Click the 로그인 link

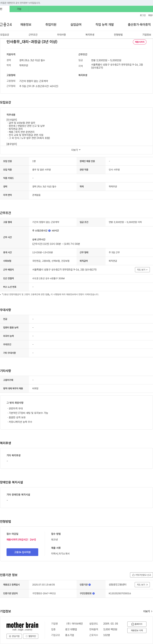click(143, 15)
